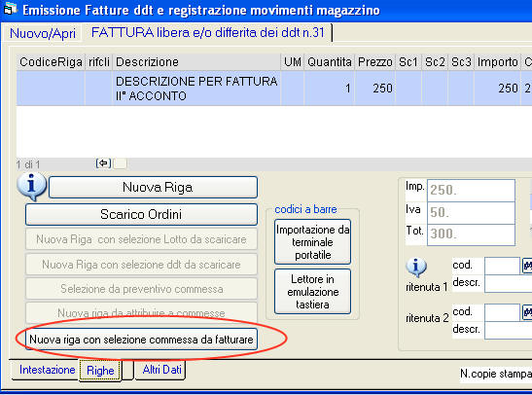Click the search icon beside ritenuta 1 cod. field

527,266
